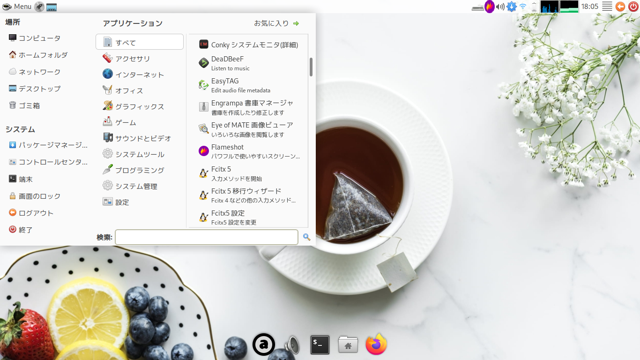The image size is (640, 360).
Task: Select the すべて category
Action: (x=140, y=42)
